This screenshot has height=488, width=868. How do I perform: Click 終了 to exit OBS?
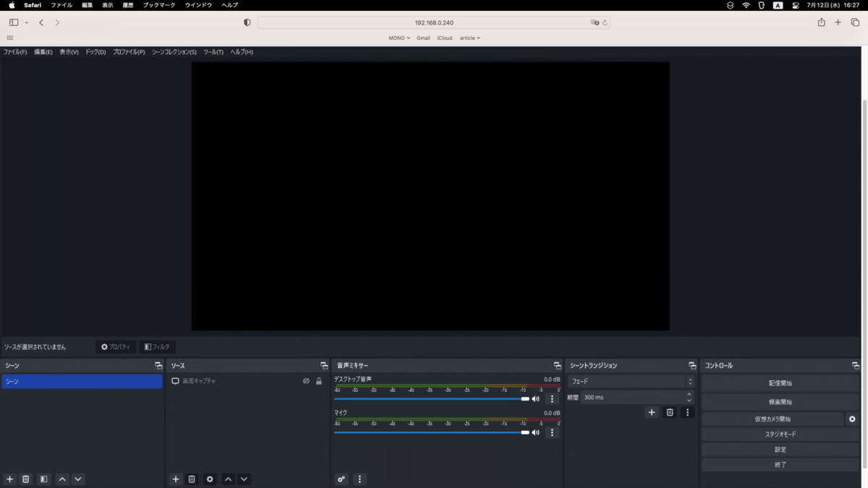click(x=780, y=465)
